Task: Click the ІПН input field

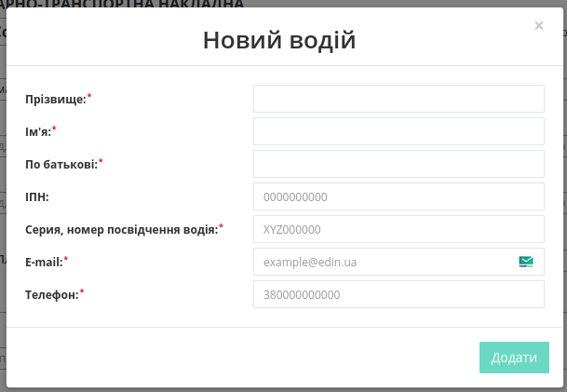Action: [398, 196]
